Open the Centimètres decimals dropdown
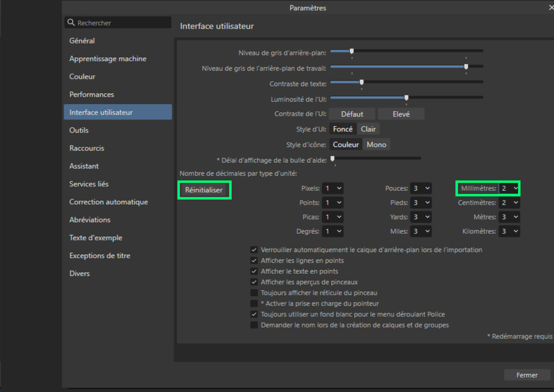The image size is (554, 392). (509, 202)
